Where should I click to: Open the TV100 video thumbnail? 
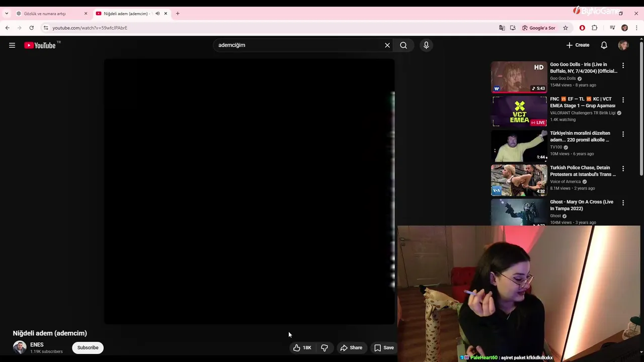(519, 145)
